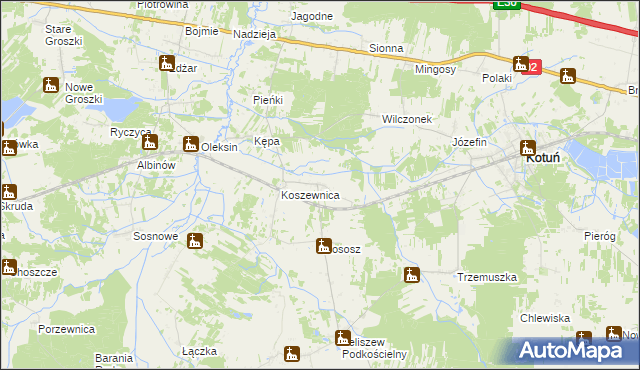Select the Porzewnica village label
This screenshot has width=640, height=370.
point(67,329)
